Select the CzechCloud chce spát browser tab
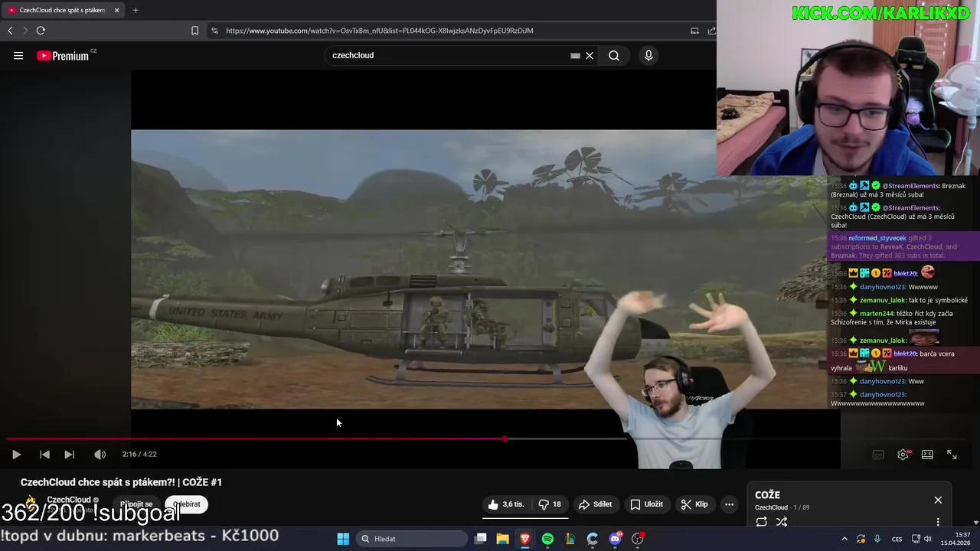 click(x=63, y=10)
